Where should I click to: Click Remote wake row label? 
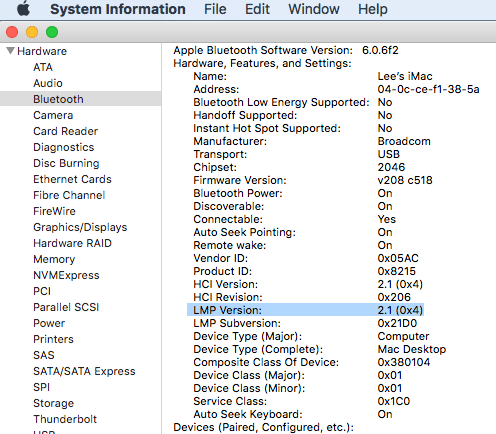230,245
